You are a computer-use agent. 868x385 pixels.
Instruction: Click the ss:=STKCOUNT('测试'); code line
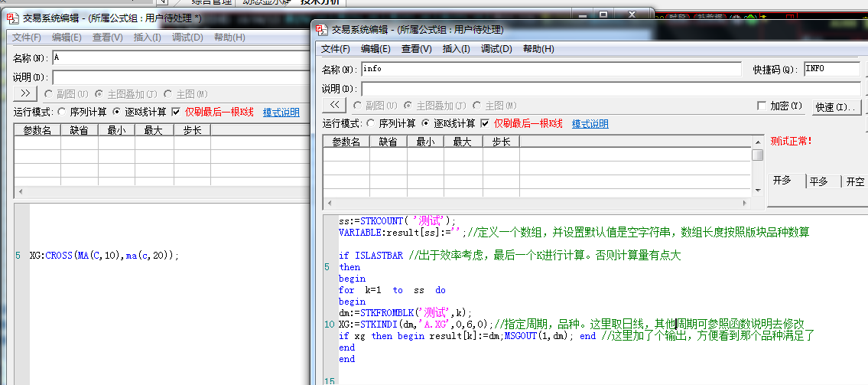(x=398, y=220)
